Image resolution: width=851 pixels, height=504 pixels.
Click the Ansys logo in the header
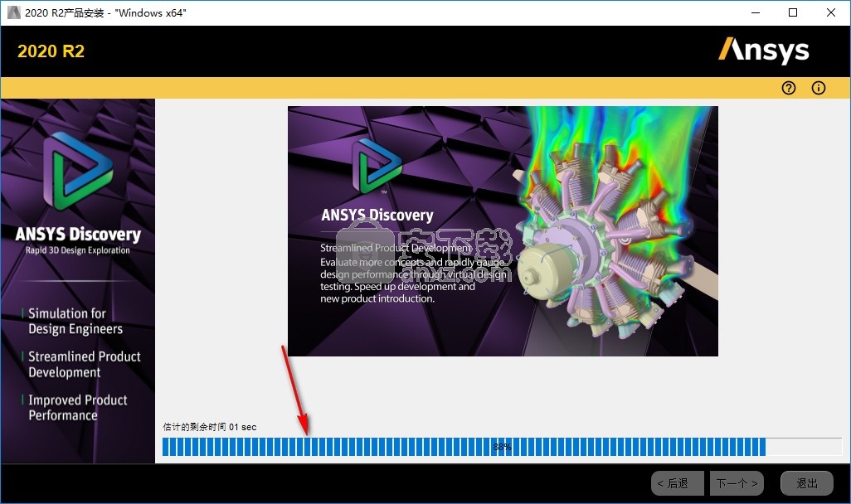(764, 50)
